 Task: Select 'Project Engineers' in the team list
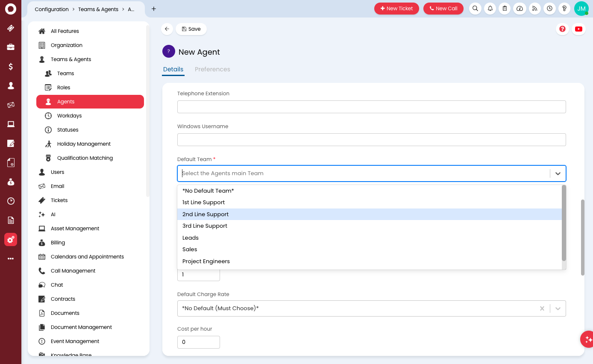[x=370, y=261]
